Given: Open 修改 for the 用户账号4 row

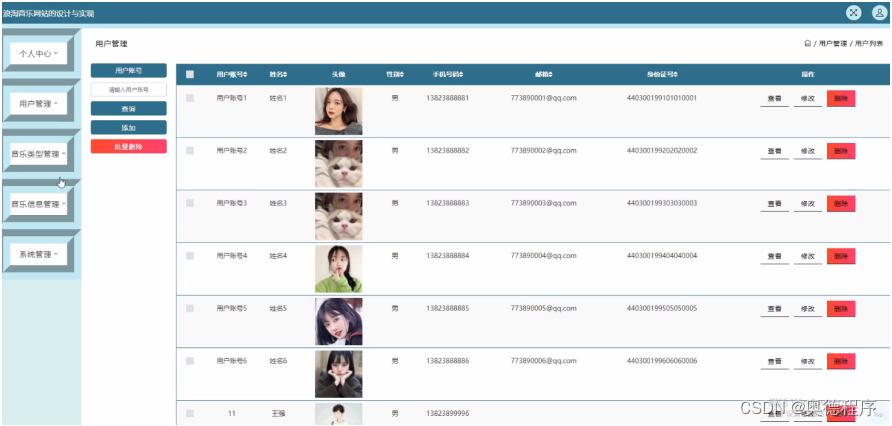Looking at the screenshot, I should click(808, 257).
